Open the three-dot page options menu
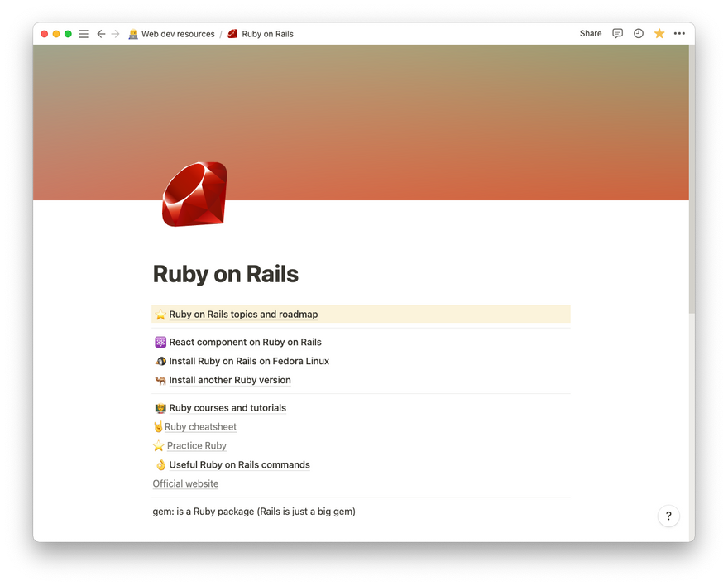 pyautogui.click(x=679, y=34)
